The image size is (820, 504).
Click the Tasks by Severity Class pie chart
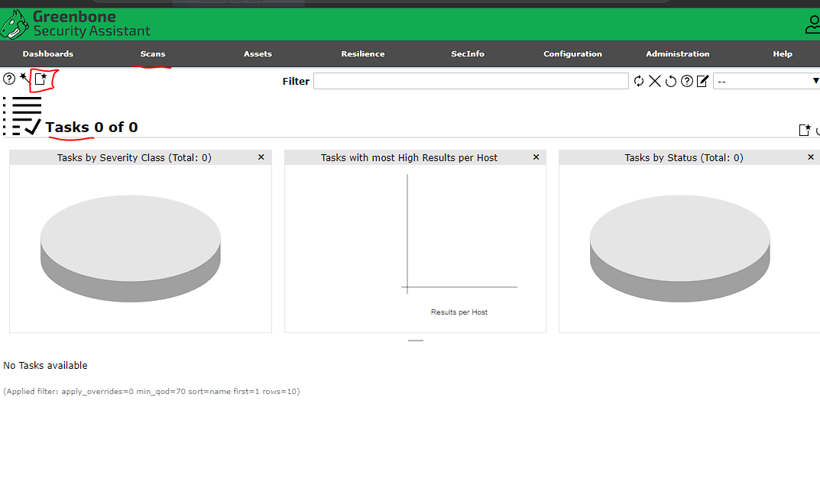[130, 248]
